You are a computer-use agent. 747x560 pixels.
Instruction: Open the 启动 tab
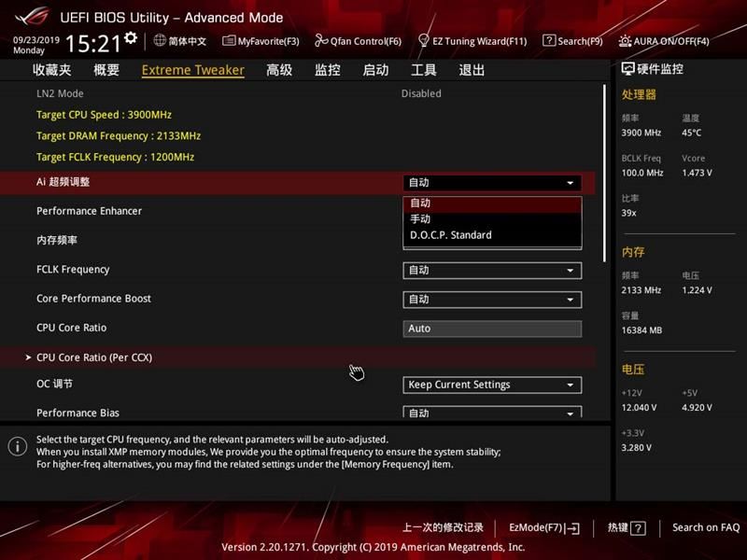coord(375,70)
